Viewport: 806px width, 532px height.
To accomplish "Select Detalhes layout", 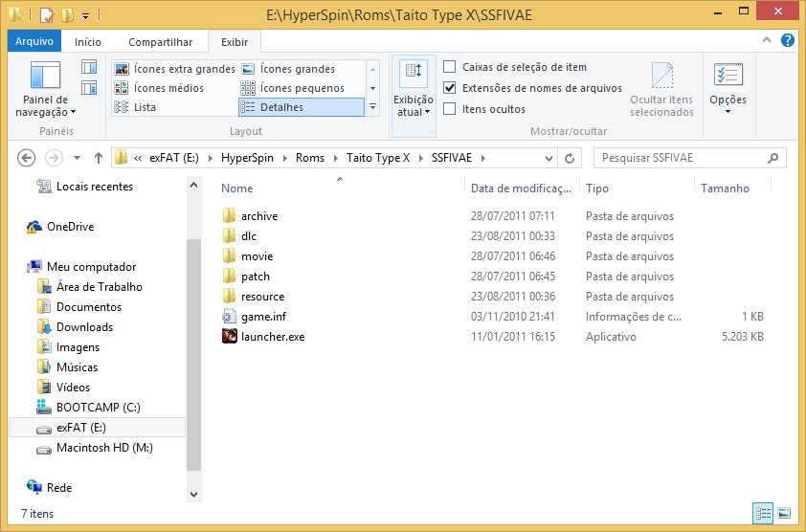I will [302, 107].
